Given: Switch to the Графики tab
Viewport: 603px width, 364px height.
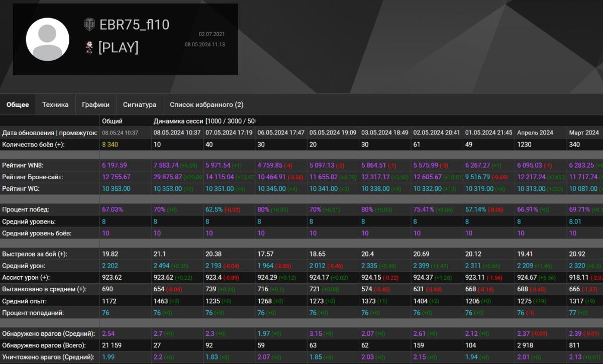Looking at the screenshot, I should pos(95,105).
